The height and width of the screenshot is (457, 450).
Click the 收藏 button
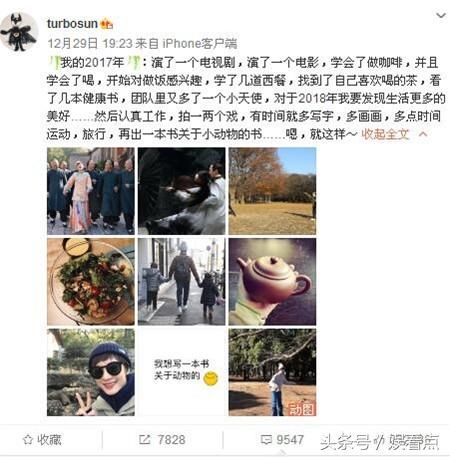[x=42, y=440]
